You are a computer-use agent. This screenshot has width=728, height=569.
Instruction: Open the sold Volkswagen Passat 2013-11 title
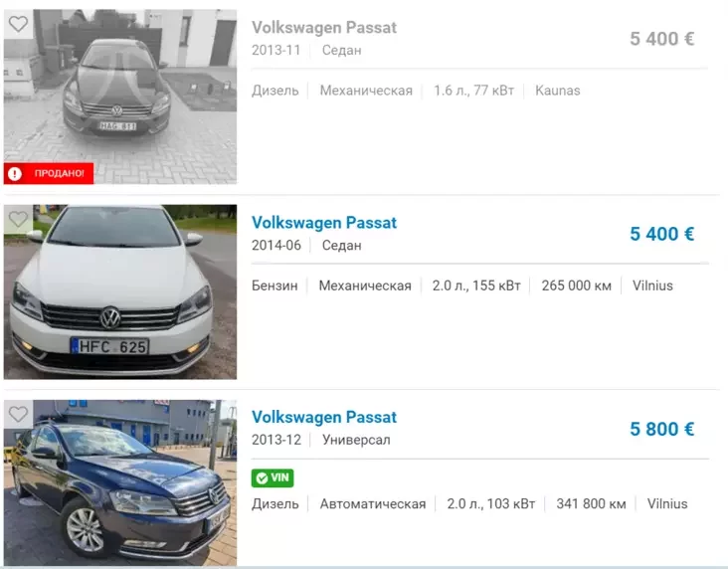tap(324, 28)
